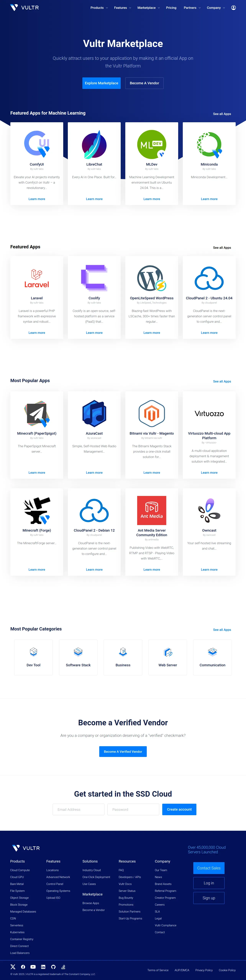Open CloudPanel 2 Debian 12 cloud icon
The height and width of the screenshot is (980, 246).
[x=94, y=511]
